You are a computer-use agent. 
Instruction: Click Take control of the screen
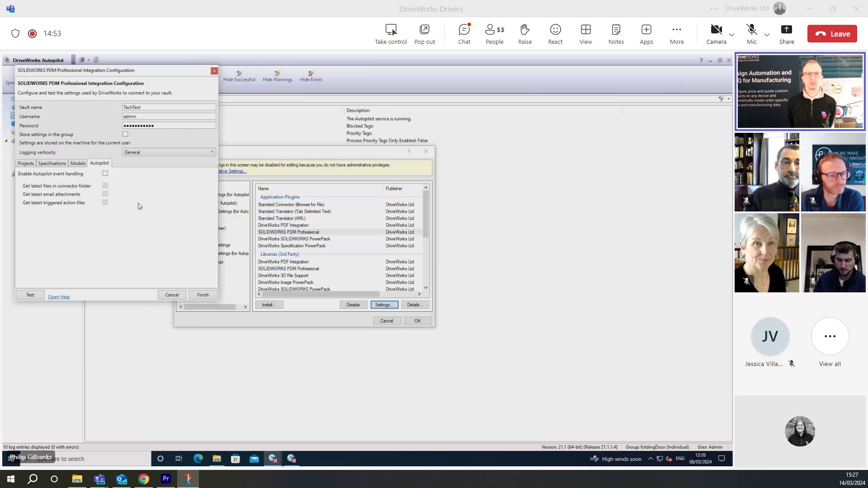(x=391, y=34)
